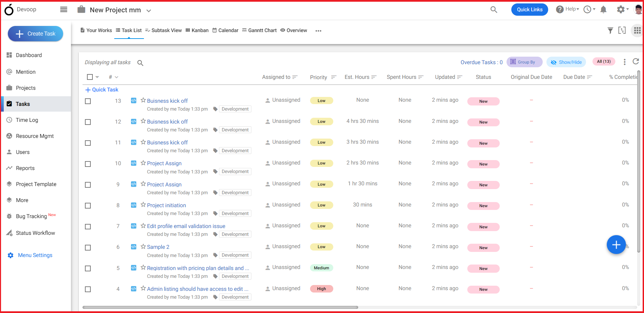644x313 pixels.
Task: Expand the select-all checkbox dropdown arrow
Action: pyautogui.click(x=97, y=77)
